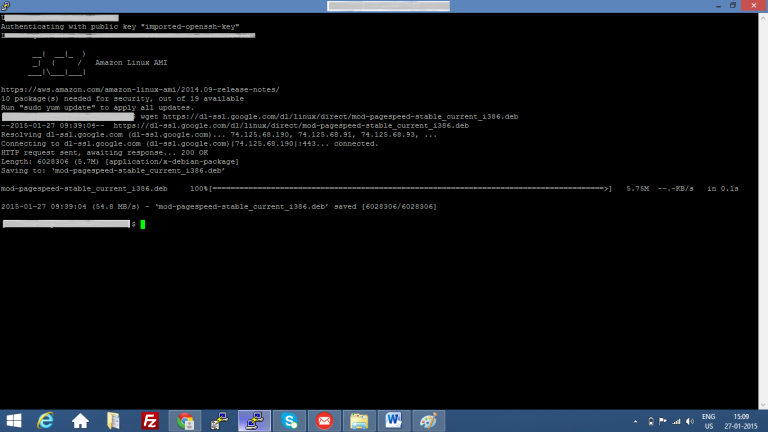Screen dimensions: 768x432
Task: Open Paint from the taskbar
Action: click(427, 420)
